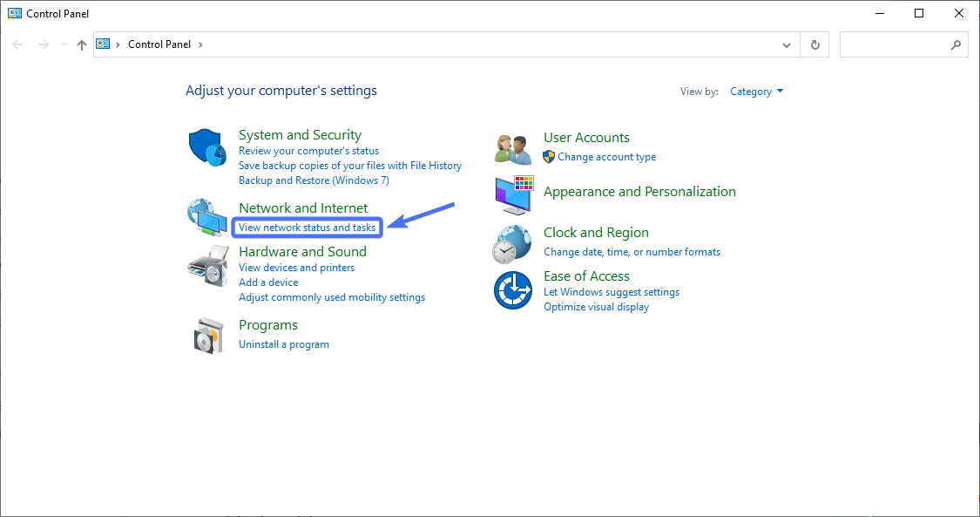Image resolution: width=980 pixels, height=517 pixels.
Task: Click Optimize visual display link
Action: tap(596, 307)
